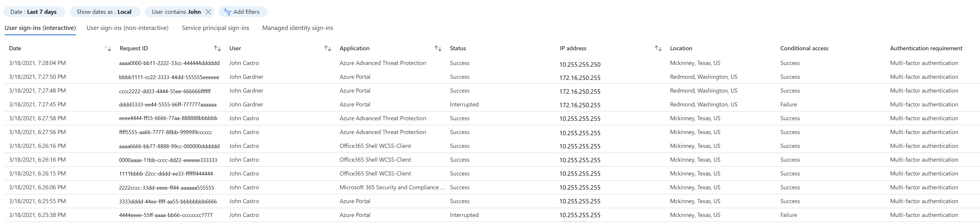This screenshot has width=980, height=224.
Task: Remove the User contains John filter
Action: pos(208,12)
